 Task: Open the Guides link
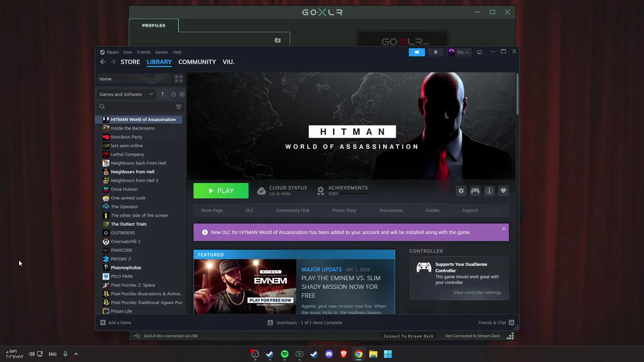pyautogui.click(x=433, y=210)
